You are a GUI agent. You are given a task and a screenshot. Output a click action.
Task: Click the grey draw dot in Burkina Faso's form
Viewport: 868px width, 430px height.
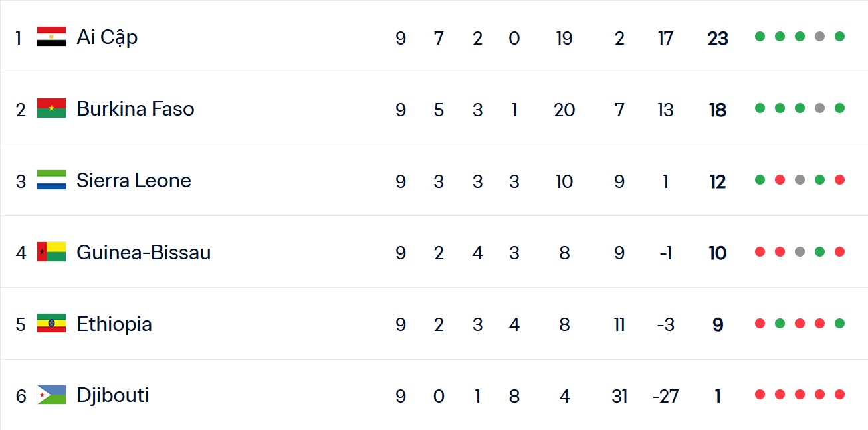click(x=819, y=108)
